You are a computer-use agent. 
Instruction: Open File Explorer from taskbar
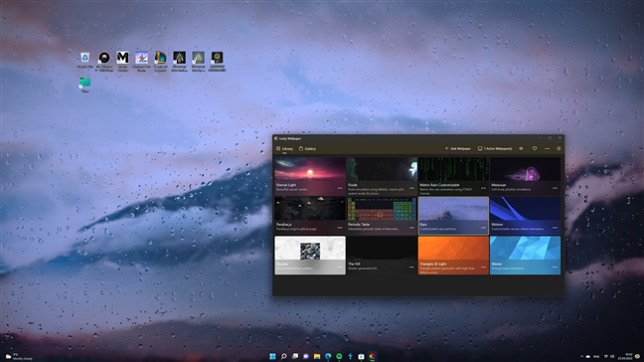click(317, 356)
